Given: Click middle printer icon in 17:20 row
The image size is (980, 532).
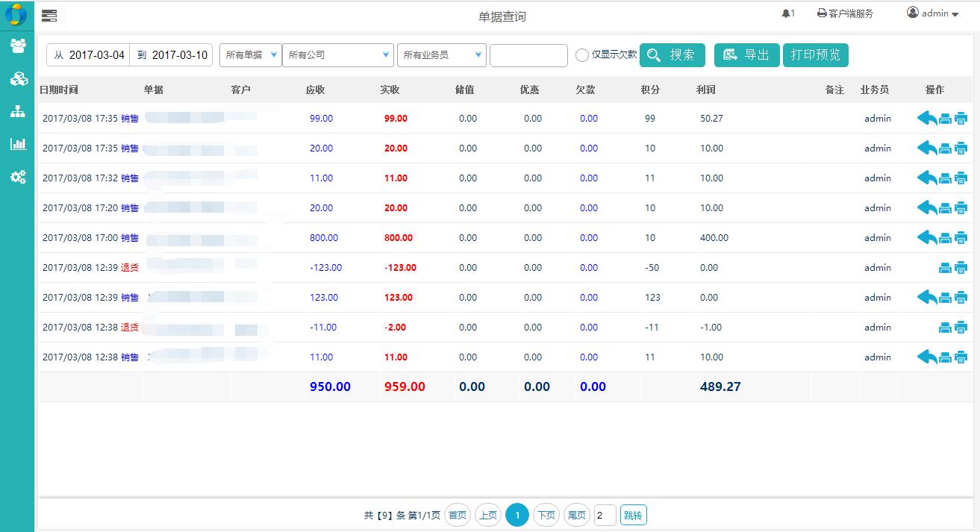Looking at the screenshot, I should [945, 208].
